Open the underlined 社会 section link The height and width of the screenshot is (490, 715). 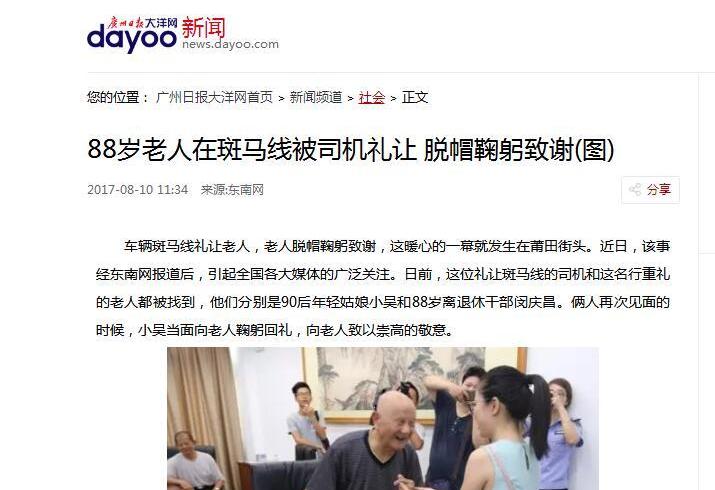pos(372,97)
